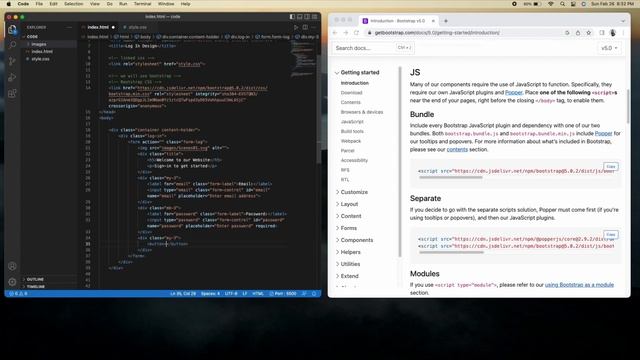This screenshot has height=360, width=640.
Task: Open the Search view in VS Code
Action: [12, 45]
